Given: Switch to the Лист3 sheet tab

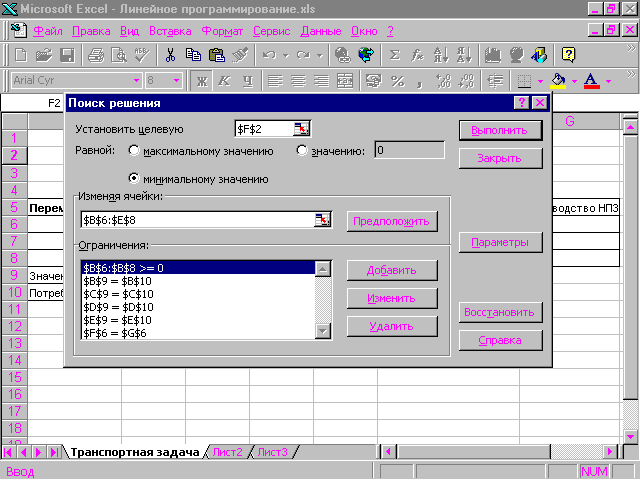Looking at the screenshot, I should point(273,452).
